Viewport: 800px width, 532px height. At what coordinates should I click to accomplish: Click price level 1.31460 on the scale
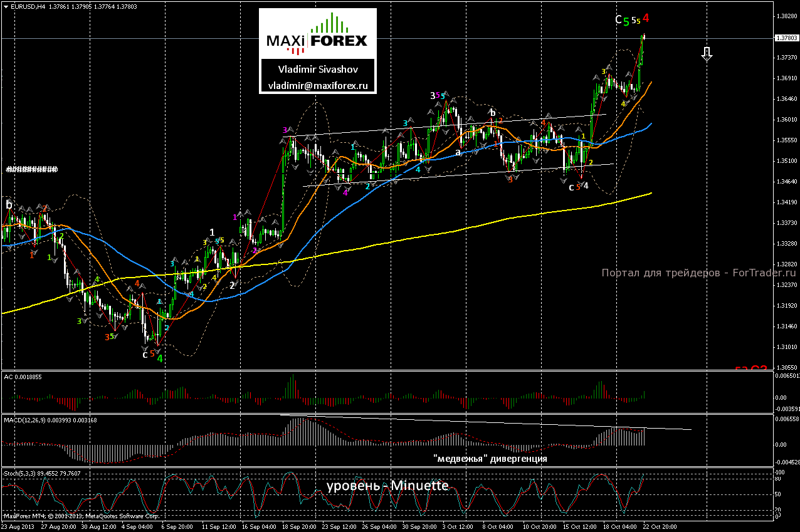pyautogui.click(x=786, y=326)
